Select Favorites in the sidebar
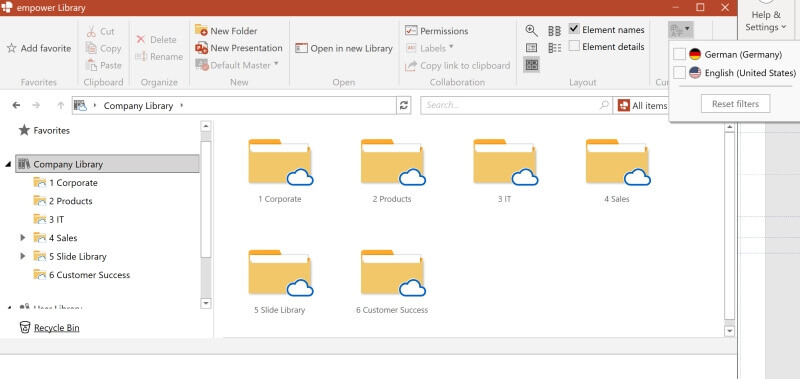Image resolution: width=800 pixels, height=379 pixels. 44,131
